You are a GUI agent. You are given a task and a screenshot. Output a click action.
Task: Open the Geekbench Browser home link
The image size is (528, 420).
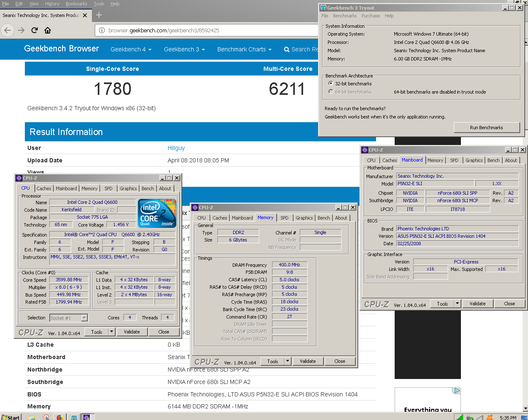[x=62, y=48]
